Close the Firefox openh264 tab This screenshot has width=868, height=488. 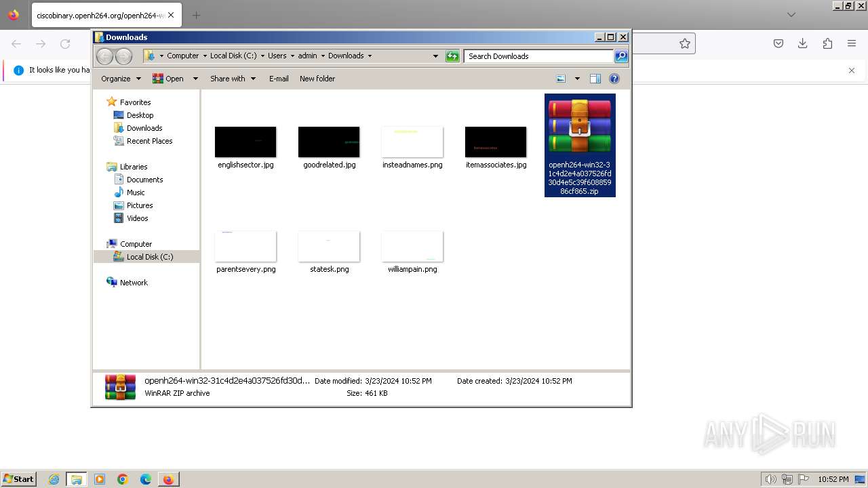pos(171,15)
